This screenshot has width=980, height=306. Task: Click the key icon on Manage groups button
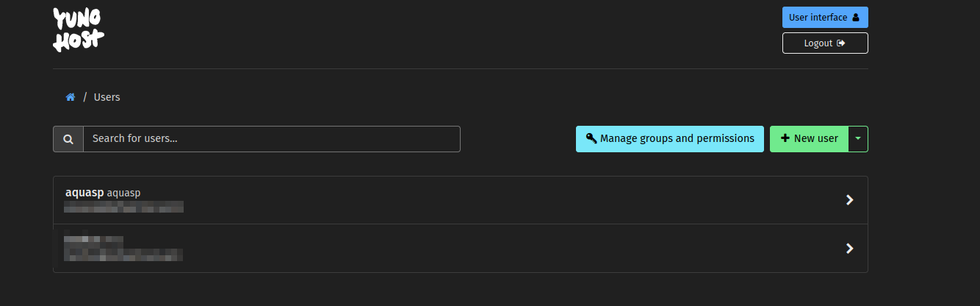(591, 138)
